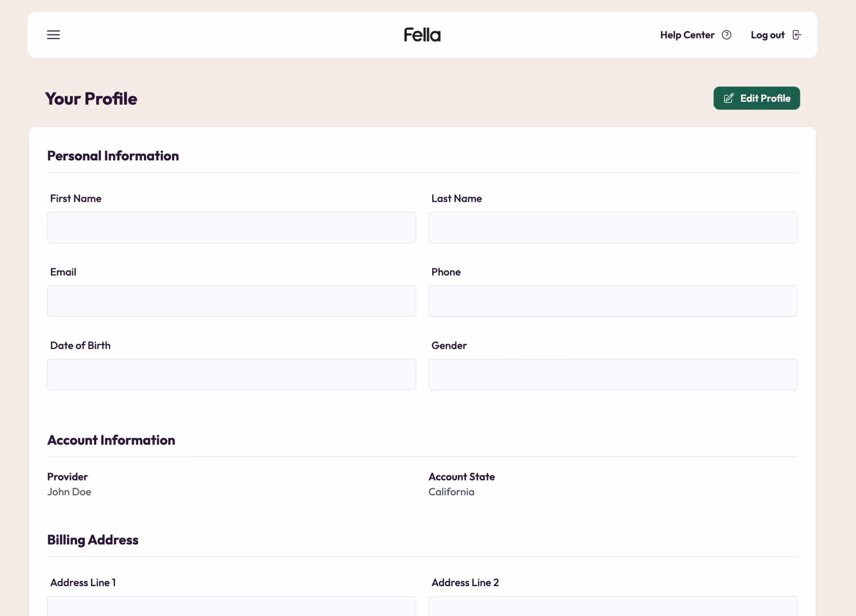
Task: Click the Fella logo
Action: pos(422,35)
